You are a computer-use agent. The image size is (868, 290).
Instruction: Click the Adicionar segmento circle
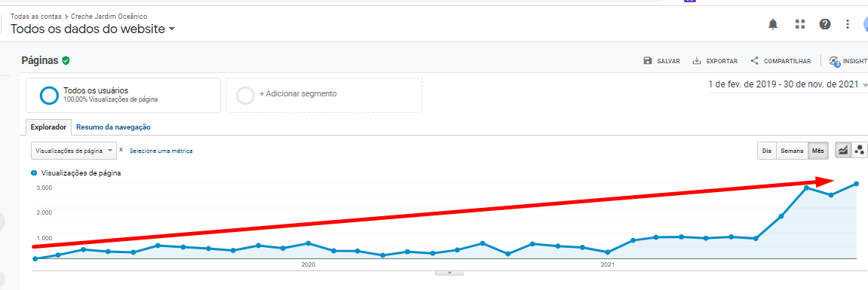pyautogui.click(x=245, y=95)
